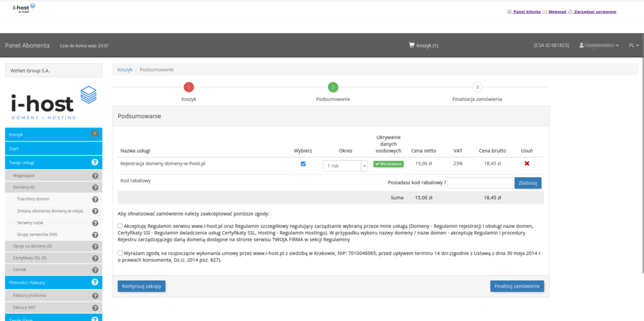Viewport: 644px width, 321px height.
Task: Click help icon beside Certyfikaty SSL
Action: point(95,258)
